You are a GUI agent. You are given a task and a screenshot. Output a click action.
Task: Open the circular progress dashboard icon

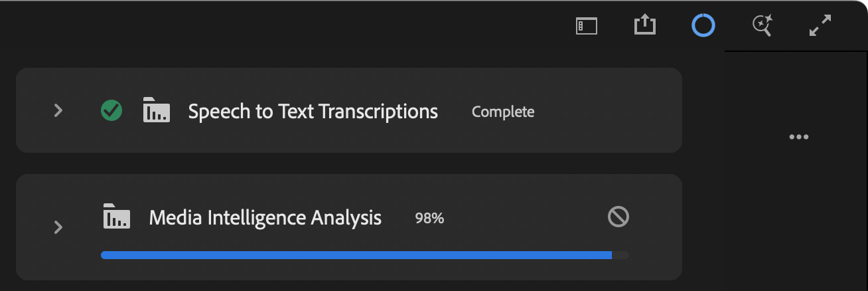[703, 26]
